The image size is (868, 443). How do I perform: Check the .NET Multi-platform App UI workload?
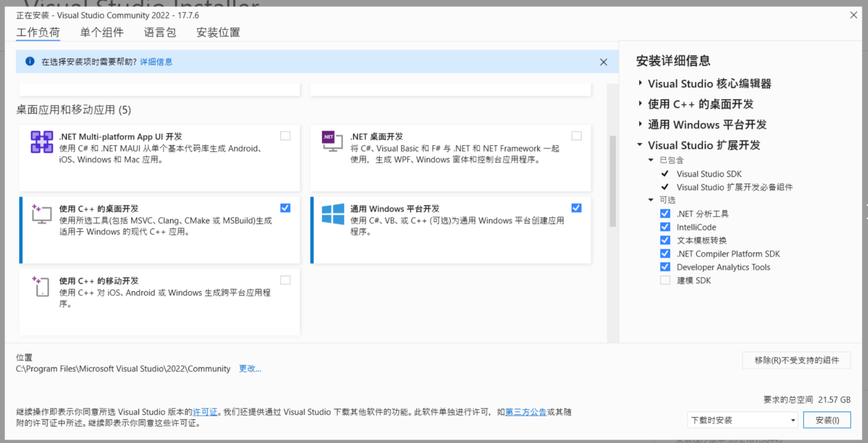click(x=285, y=136)
